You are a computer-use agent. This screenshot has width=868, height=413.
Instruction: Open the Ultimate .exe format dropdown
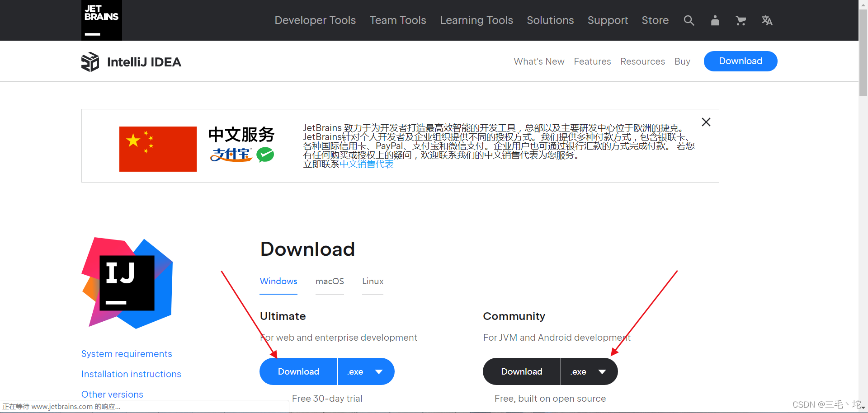(366, 371)
